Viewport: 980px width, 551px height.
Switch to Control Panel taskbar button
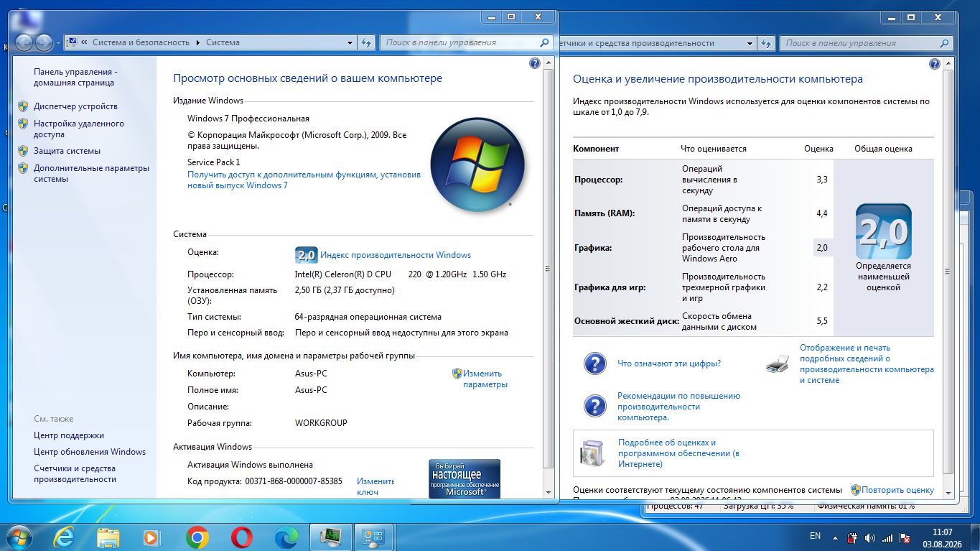click(373, 537)
